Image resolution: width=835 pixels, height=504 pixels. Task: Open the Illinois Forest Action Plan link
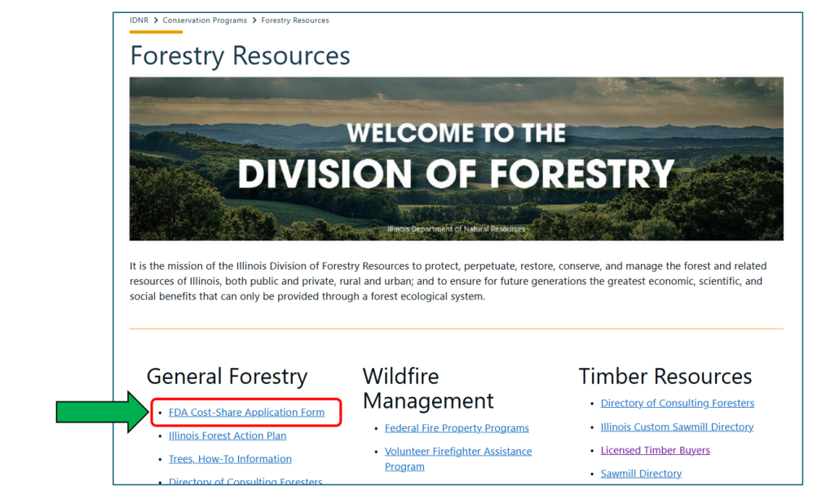[x=228, y=435]
